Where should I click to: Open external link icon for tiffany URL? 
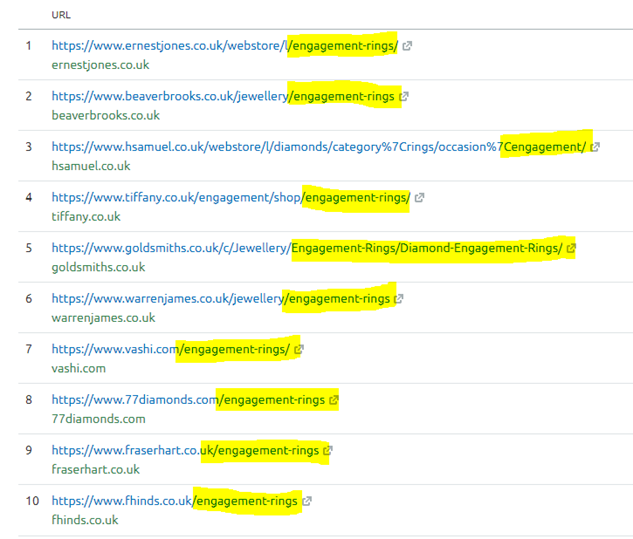pos(419,198)
